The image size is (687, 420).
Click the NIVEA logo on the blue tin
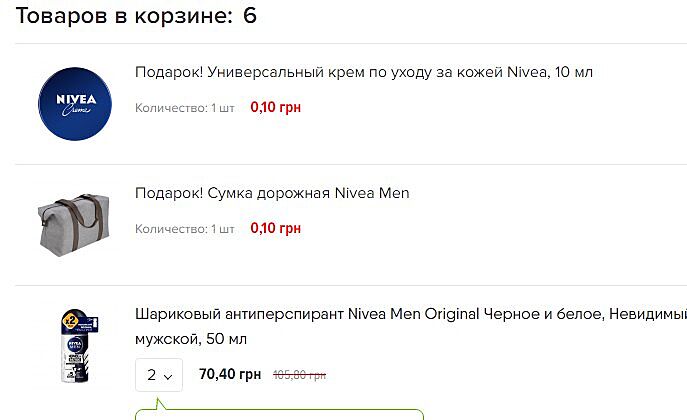pyautogui.click(x=73, y=99)
